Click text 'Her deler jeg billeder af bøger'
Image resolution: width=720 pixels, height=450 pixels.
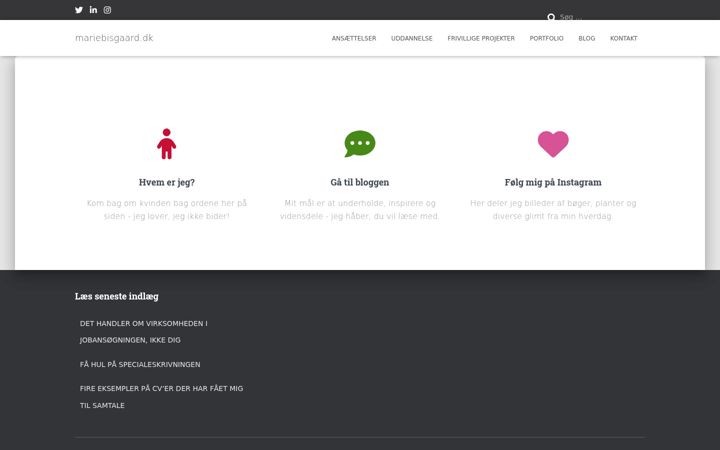coord(553,209)
